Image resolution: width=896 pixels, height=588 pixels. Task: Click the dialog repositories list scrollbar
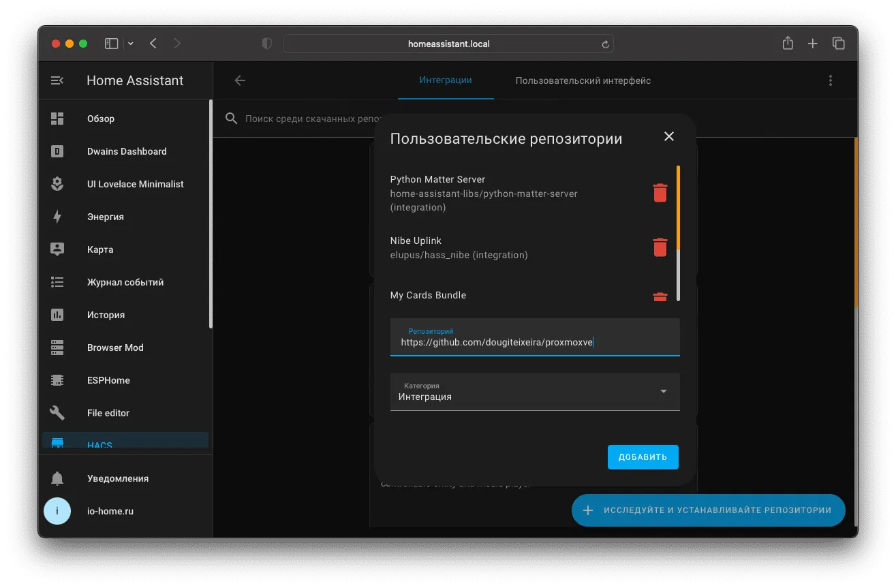678,233
